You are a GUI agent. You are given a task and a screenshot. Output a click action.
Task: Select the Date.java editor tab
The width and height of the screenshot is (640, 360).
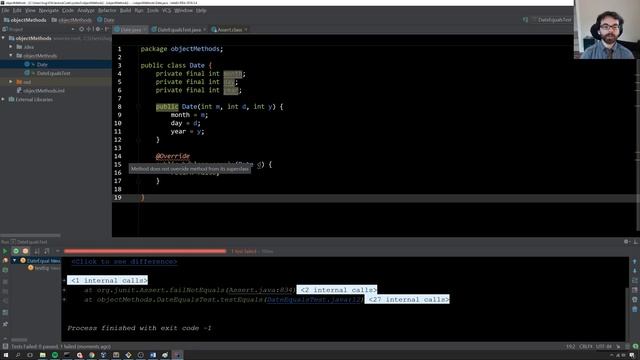(131, 30)
